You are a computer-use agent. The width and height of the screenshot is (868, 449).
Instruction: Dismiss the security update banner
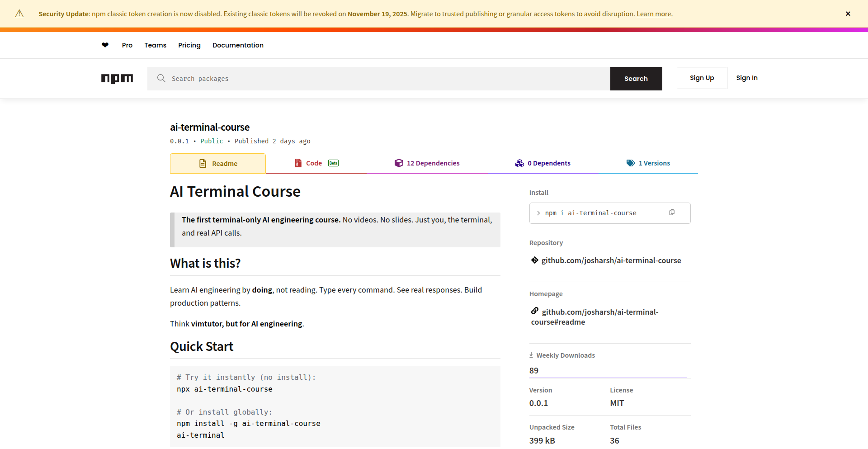coord(848,14)
